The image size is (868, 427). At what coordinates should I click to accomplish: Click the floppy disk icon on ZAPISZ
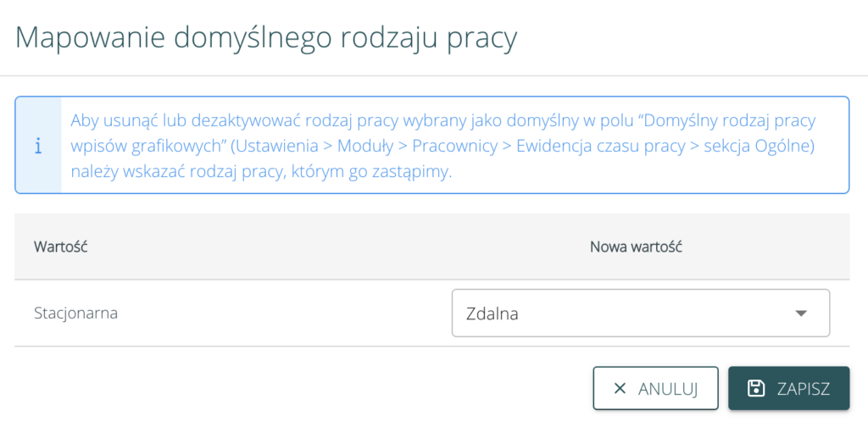pos(755,389)
